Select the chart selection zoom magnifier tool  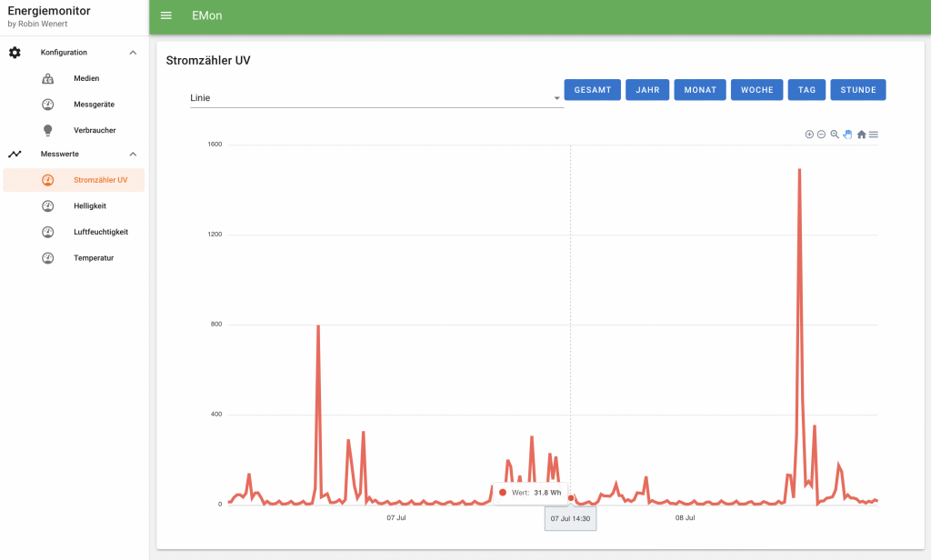click(835, 135)
